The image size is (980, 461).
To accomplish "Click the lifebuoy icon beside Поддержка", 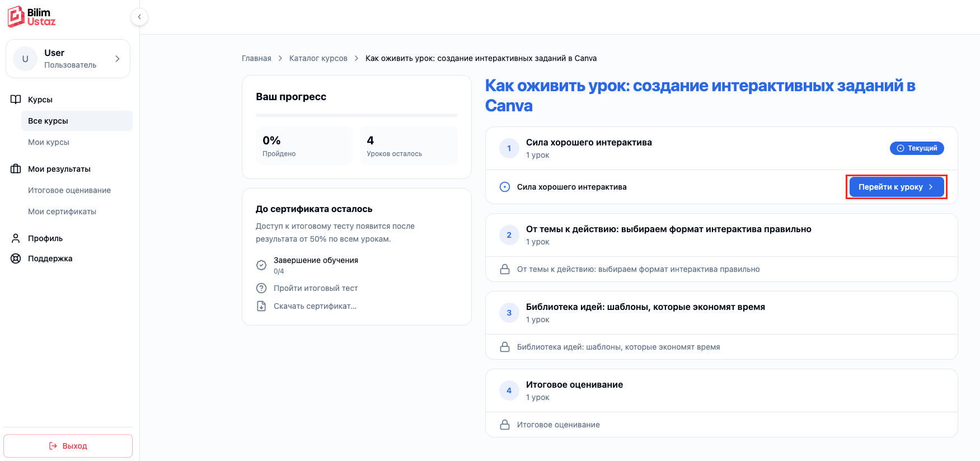I will [16, 258].
